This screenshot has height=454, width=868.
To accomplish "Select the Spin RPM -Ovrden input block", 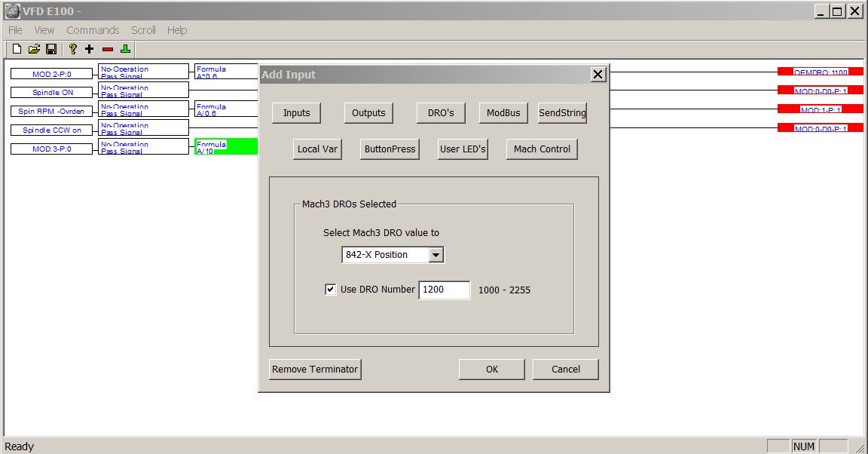I will click(x=51, y=112).
